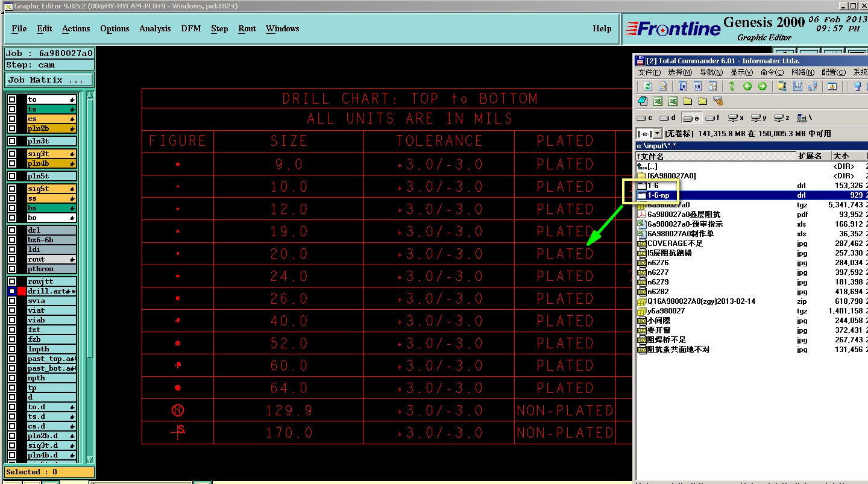
Task: Open the Rout menu
Action: point(247,28)
